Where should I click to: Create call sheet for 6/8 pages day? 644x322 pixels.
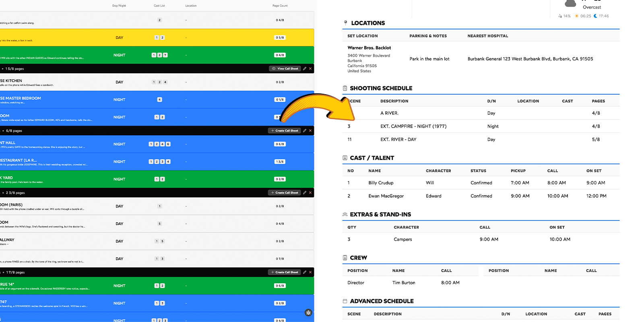284,131
